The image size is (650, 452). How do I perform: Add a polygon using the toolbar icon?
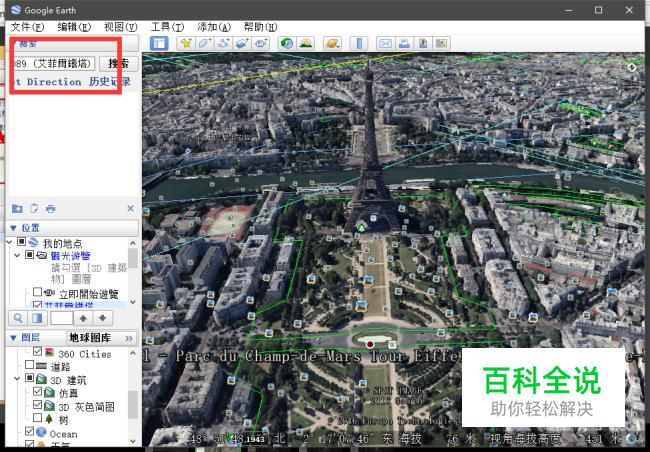tap(205, 43)
